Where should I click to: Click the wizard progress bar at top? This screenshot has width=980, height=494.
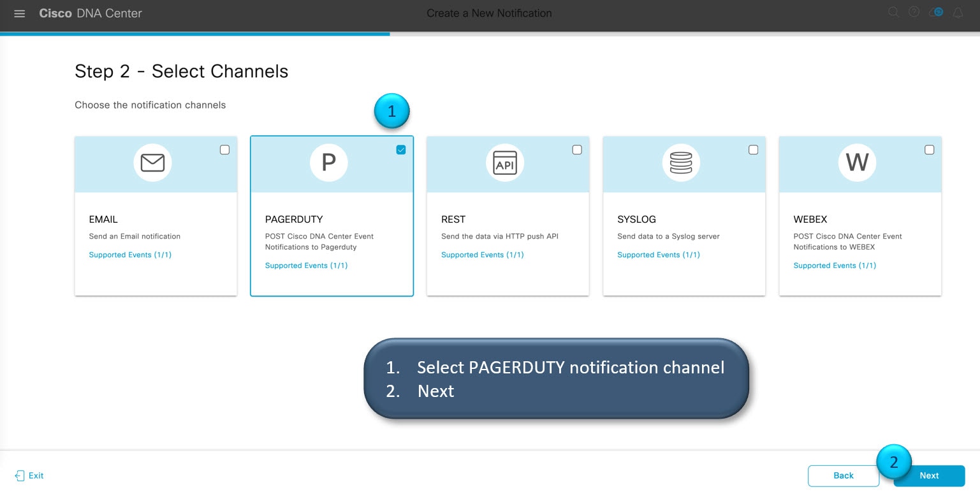[x=490, y=34]
